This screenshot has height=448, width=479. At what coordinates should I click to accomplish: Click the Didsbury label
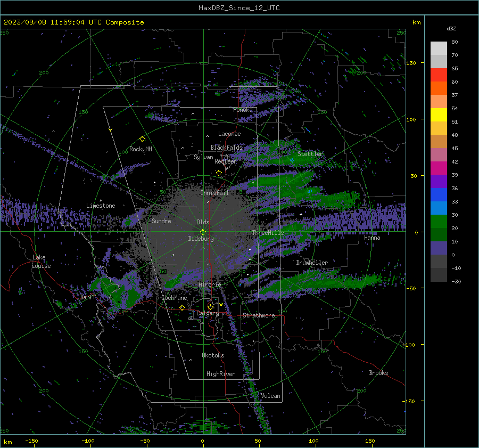click(201, 239)
